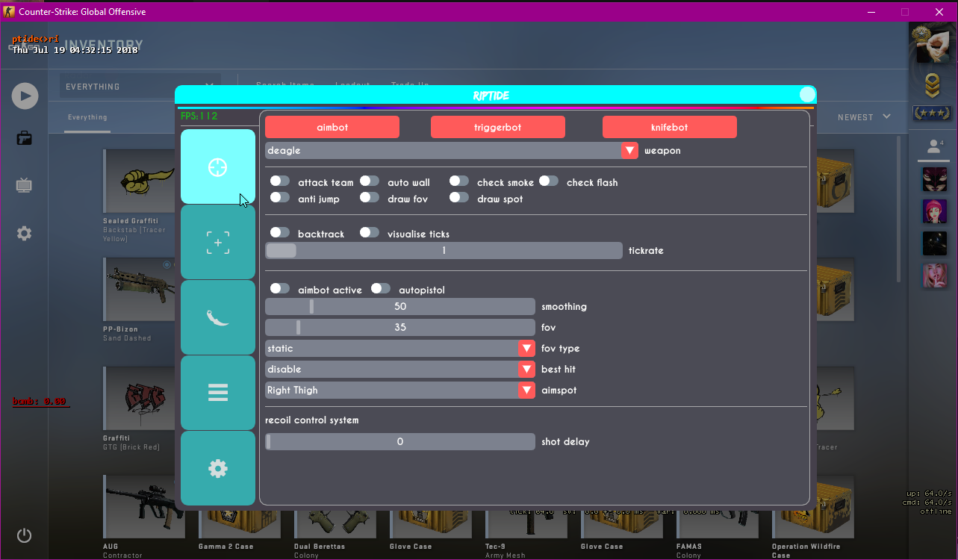Image resolution: width=958 pixels, height=560 pixels.
Task: Click the CS:GO power quit icon
Action: 24,535
